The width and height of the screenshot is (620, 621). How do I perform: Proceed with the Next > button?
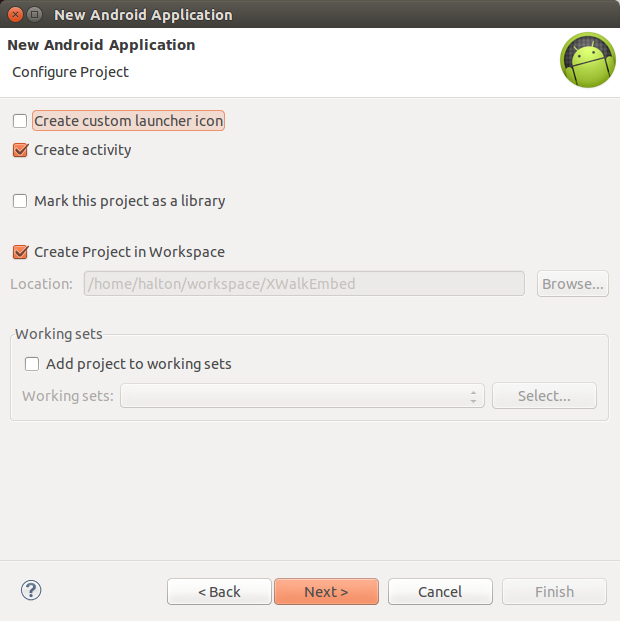click(326, 592)
